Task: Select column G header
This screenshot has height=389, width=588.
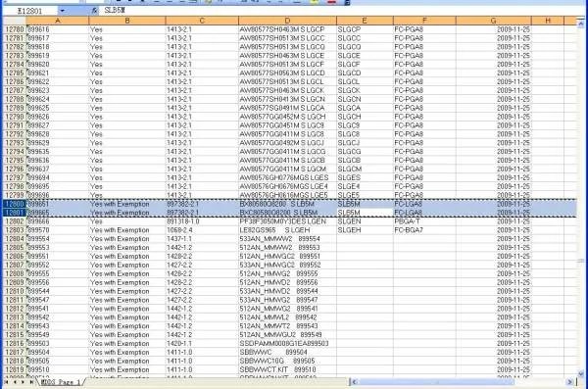Action: 493,21
